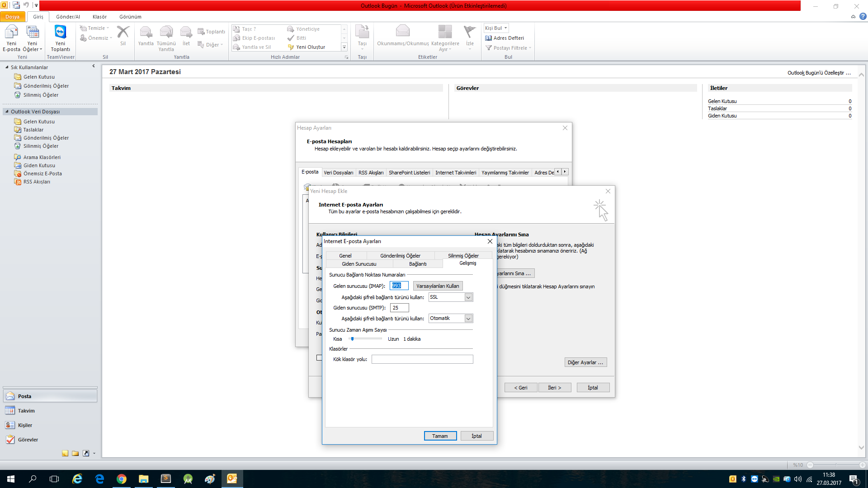Open Windows search on the taskbar
This screenshot has width=868, height=488.
[33, 479]
